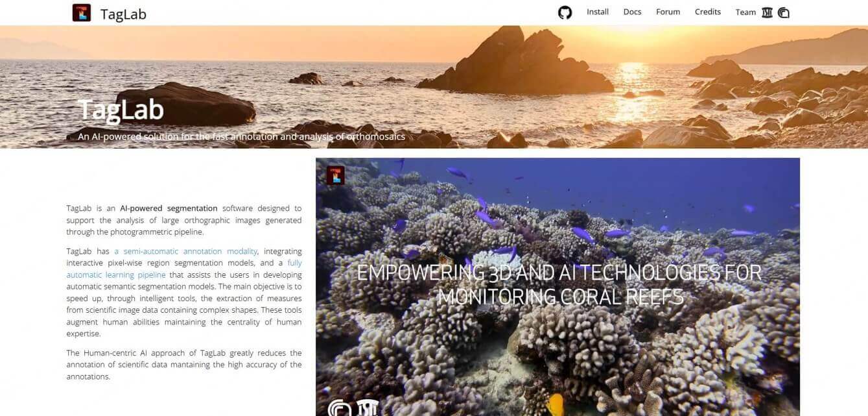
Task: Click the banner subtitle about orthomosaics
Action: point(241,137)
